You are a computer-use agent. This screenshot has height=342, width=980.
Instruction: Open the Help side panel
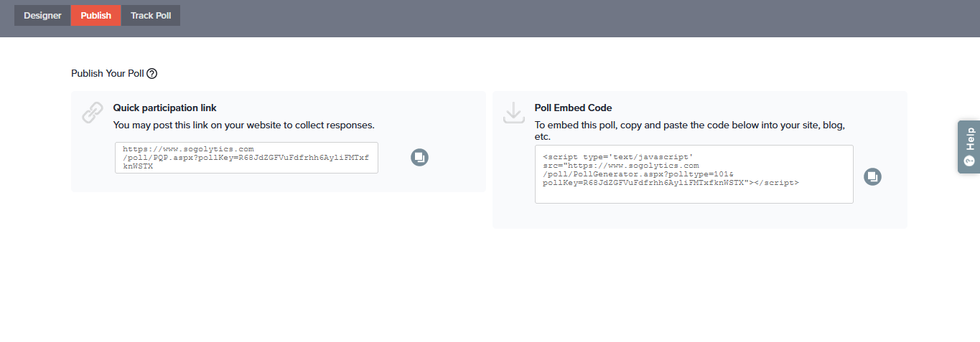coord(969,146)
